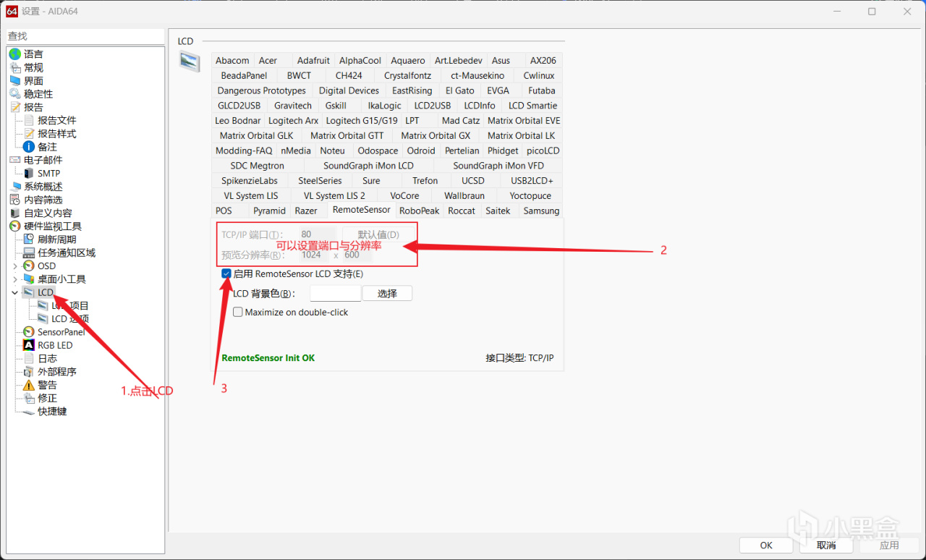
Task: Switch to the VL System LIS 2 tab
Action: 334,196
